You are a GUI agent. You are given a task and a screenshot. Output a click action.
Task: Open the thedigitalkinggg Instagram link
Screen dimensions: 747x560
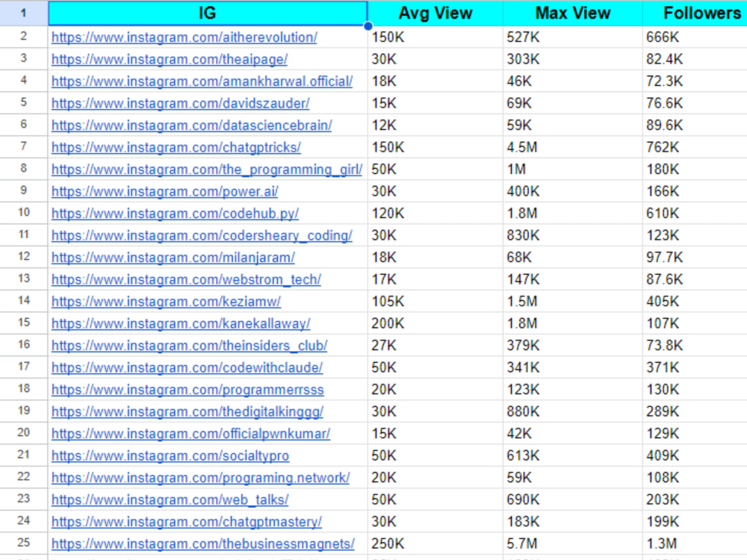click(x=187, y=412)
